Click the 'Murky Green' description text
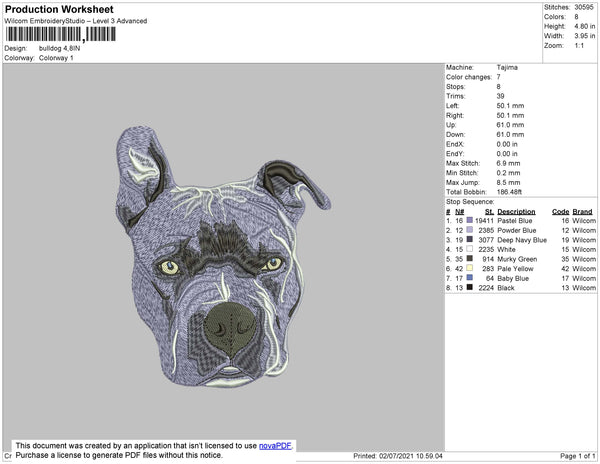Screen dimensions: 600x464 [517, 259]
